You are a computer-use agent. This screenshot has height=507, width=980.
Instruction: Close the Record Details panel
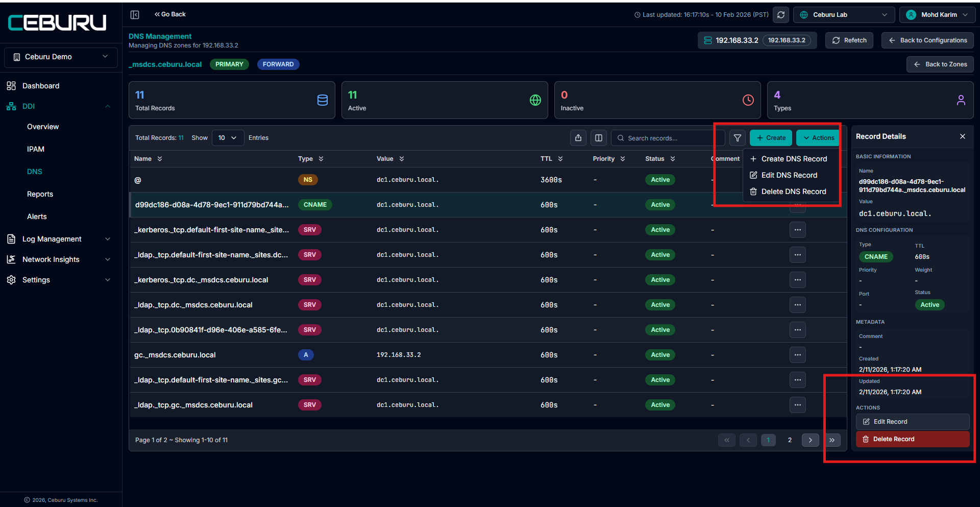pyautogui.click(x=963, y=136)
